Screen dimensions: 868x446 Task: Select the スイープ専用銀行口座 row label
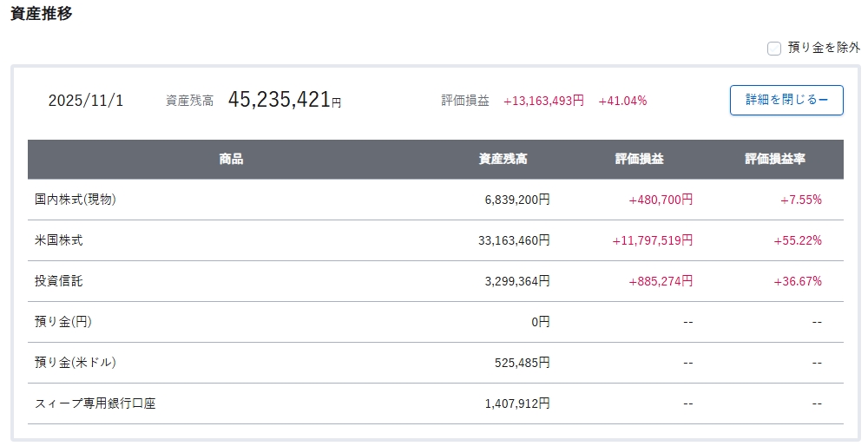95,403
